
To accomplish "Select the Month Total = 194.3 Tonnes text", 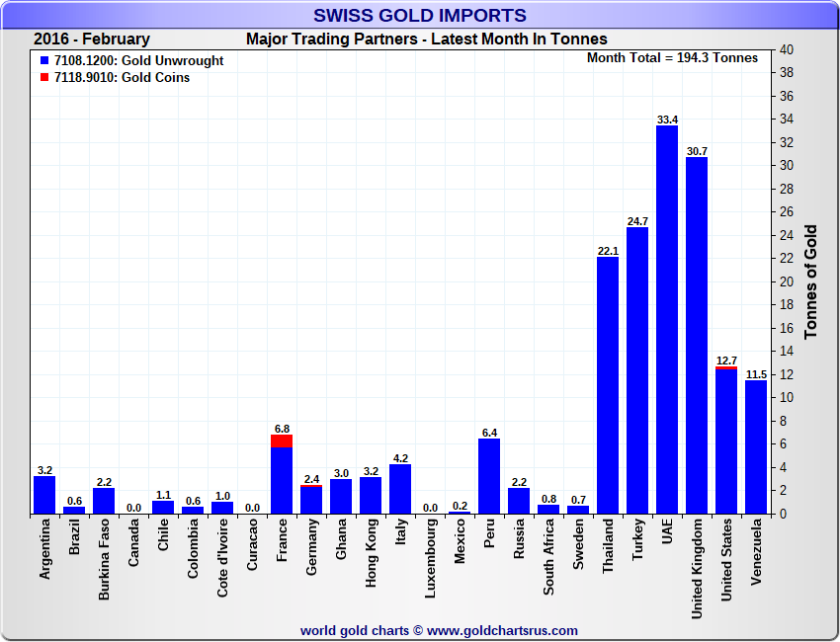I will (672, 58).
